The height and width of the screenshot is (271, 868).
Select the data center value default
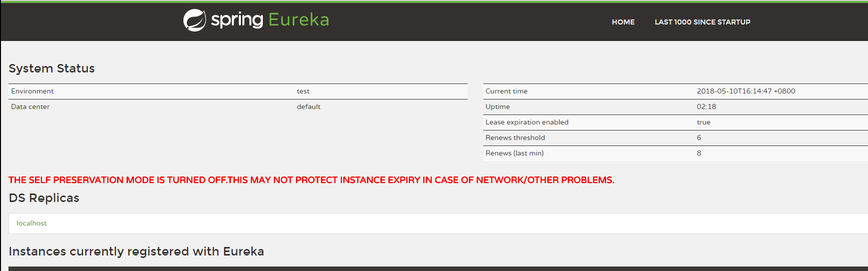click(x=308, y=106)
